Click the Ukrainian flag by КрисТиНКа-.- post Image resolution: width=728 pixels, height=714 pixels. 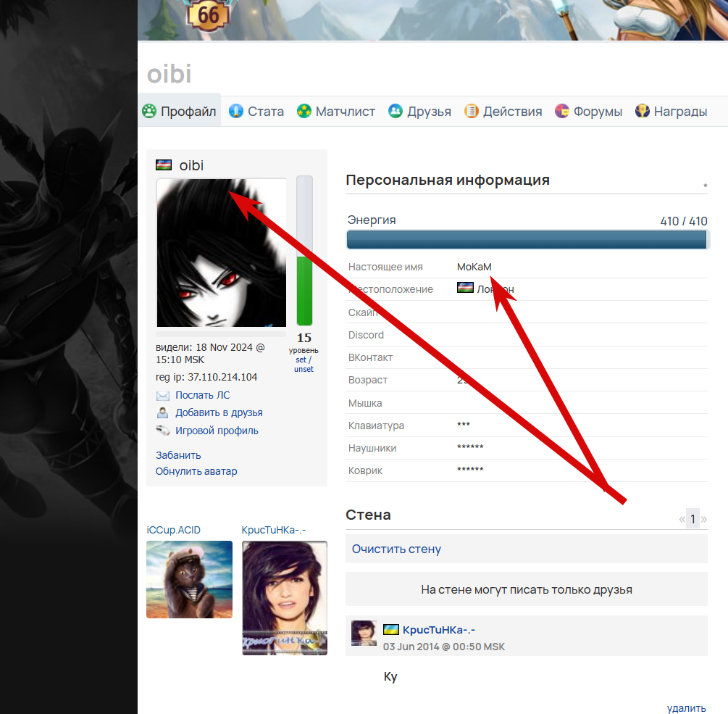pyautogui.click(x=391, y=629)
